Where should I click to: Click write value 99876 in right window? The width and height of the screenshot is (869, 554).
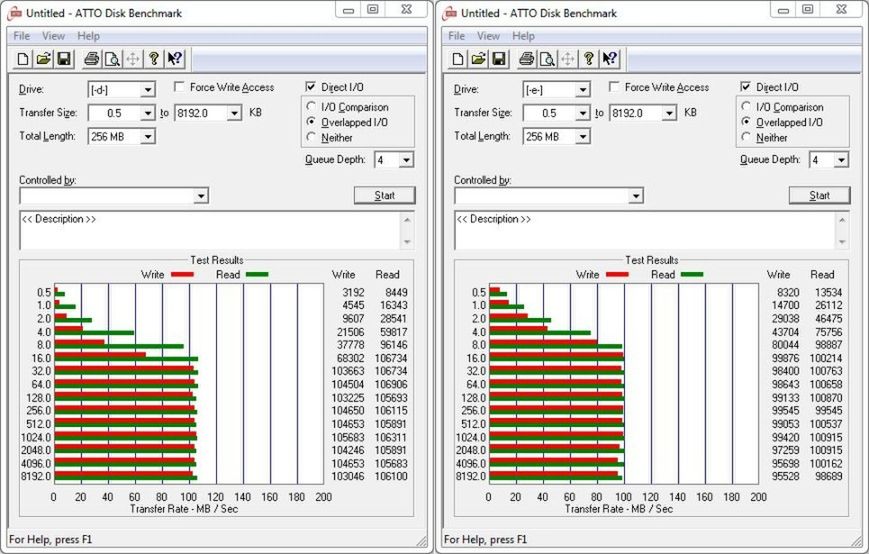pyautogui.click(x=785, y=358)
